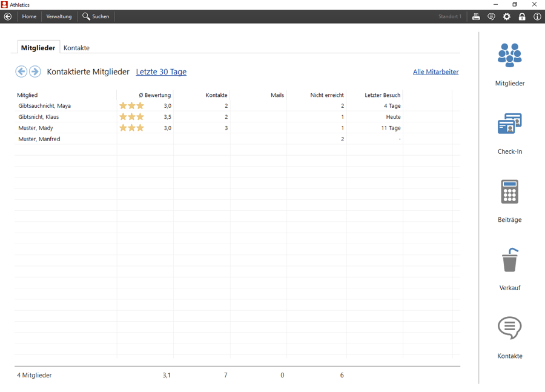This screenshot has width=545, height=392.
Task: Close the Athletics window
Action: (534, 4)
